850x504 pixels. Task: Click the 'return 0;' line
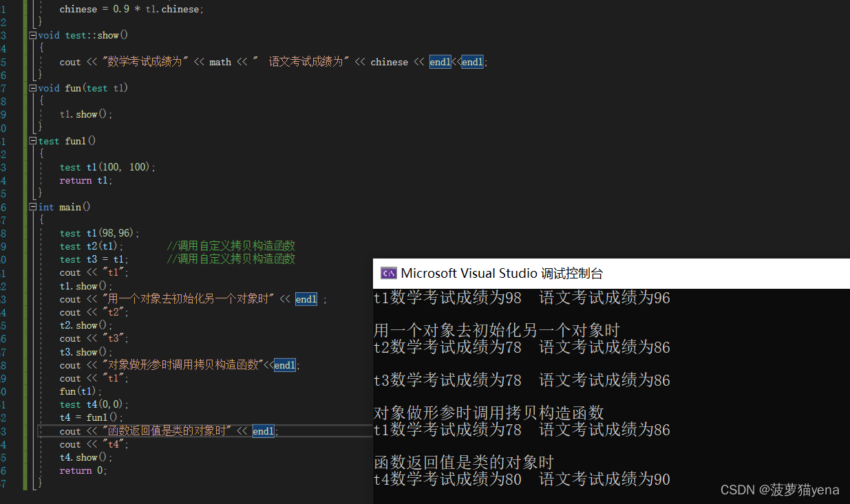83,470
